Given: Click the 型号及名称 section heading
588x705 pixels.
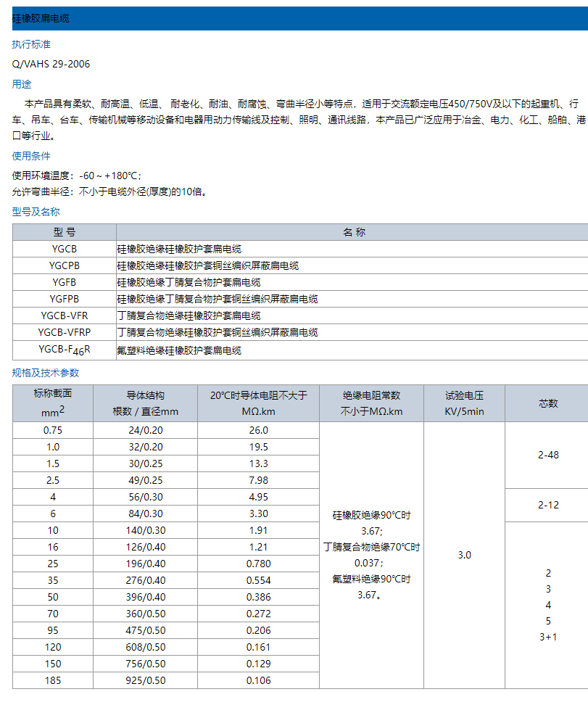Looking at the screenshot, I should [x=36, y=212].
